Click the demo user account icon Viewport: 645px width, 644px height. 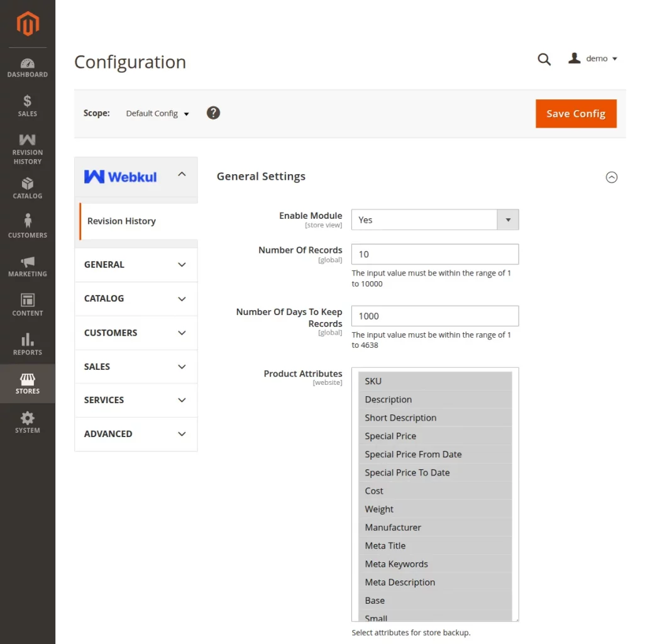pyautogui.click(x=574, y=58)
